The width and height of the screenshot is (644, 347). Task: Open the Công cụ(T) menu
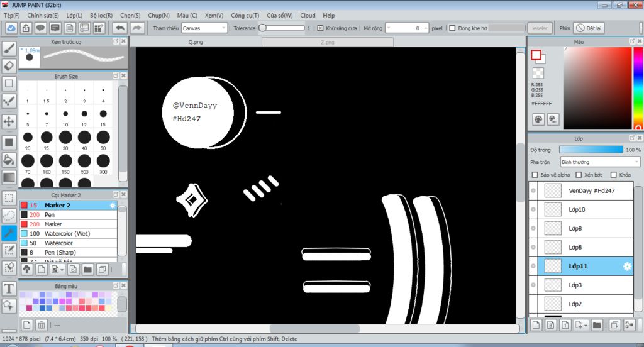tap(245, 15)
